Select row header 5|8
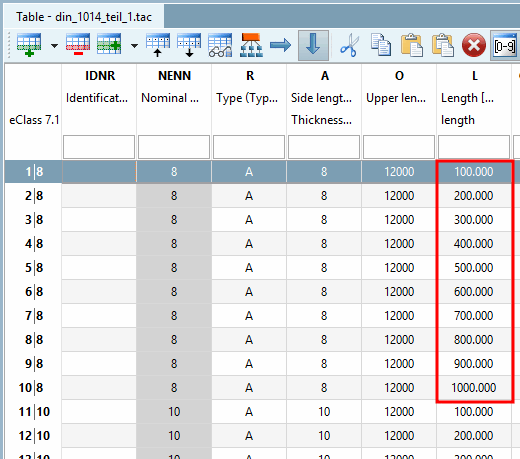The image size is (520, 459). (x=33, y=268)
